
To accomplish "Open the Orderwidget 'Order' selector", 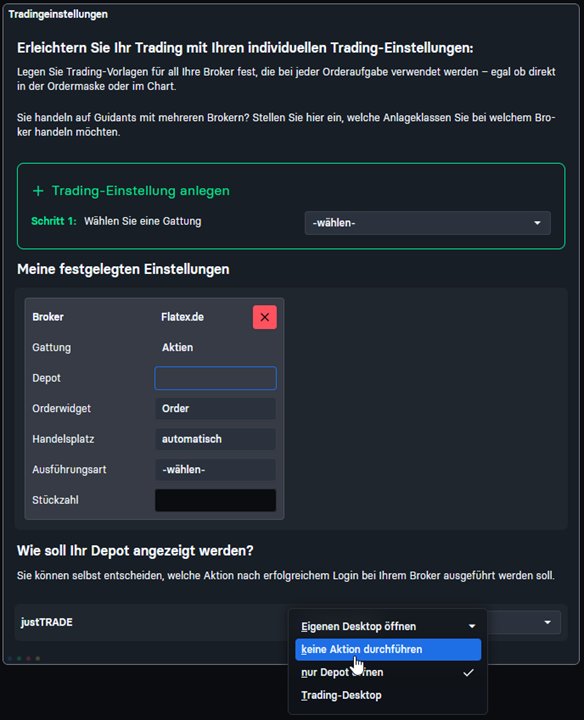I will click(x=215, y=409).
